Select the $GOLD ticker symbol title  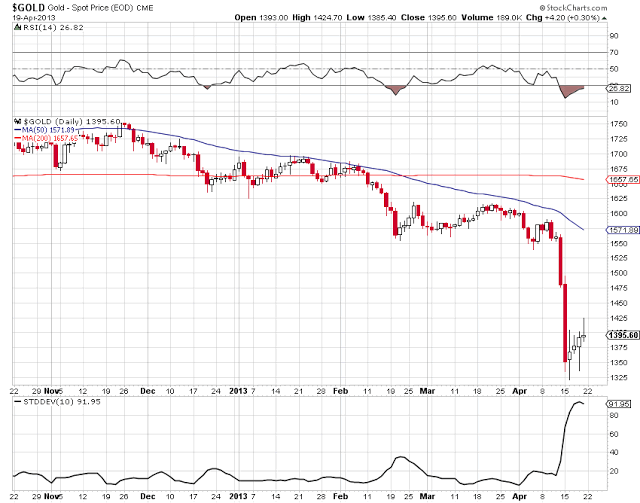point(29,8)
